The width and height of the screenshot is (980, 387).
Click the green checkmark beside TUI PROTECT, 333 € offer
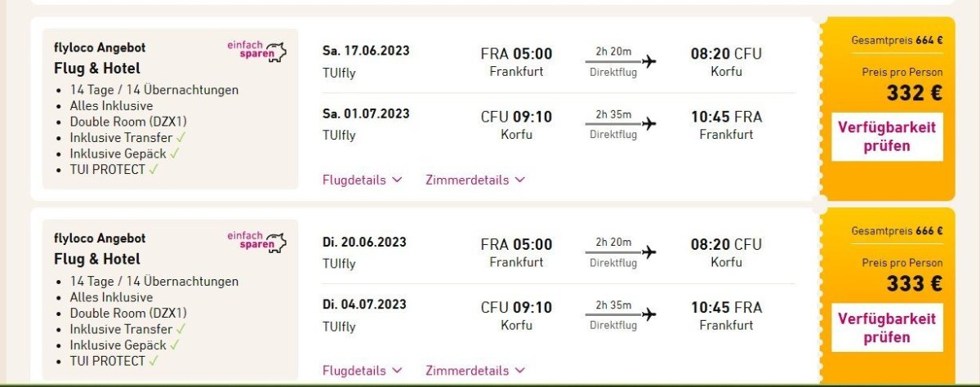(x=154, y=360)
